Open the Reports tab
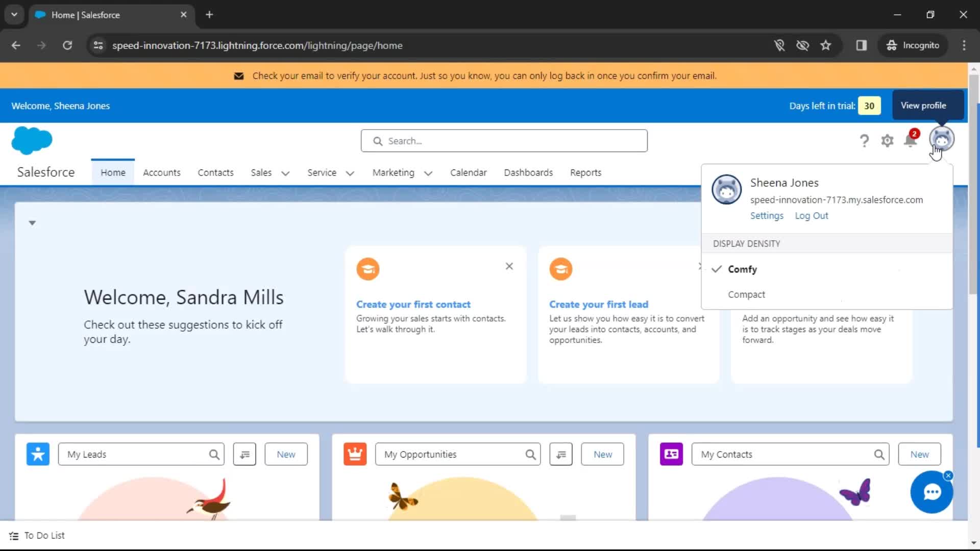 (585, 172)
